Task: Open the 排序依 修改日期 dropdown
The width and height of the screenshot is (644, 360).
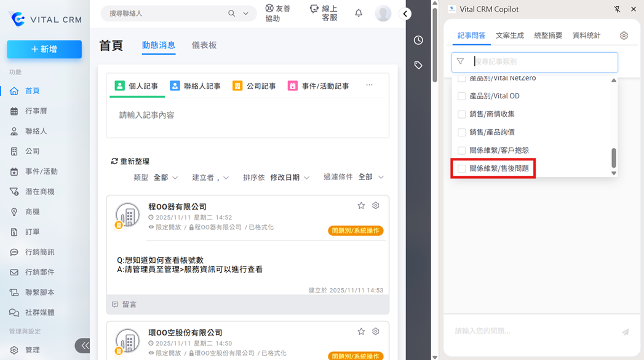Action: tap(289, 178)
